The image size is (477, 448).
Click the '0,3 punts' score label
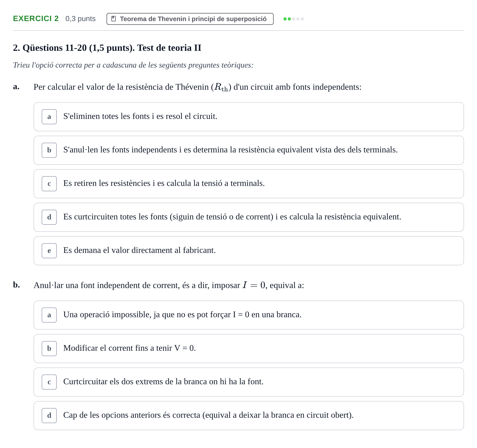pos(81,19)
